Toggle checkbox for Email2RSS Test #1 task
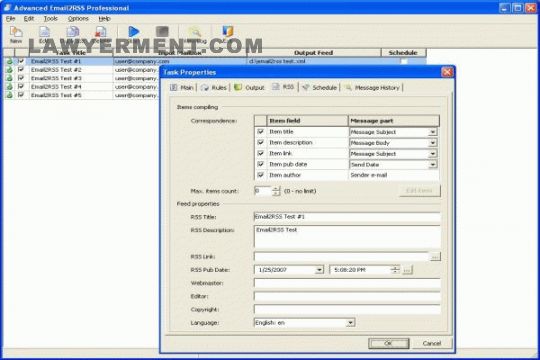540x360 pixels. (x=21, y=61)
